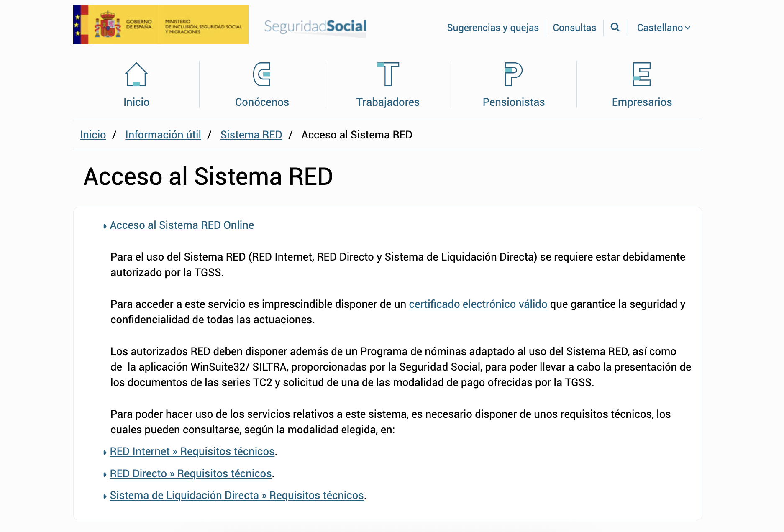Click the Trabajadores letter T icon
Screen dimensions: 784x532
pyautogui.click(x=388, y=74)
